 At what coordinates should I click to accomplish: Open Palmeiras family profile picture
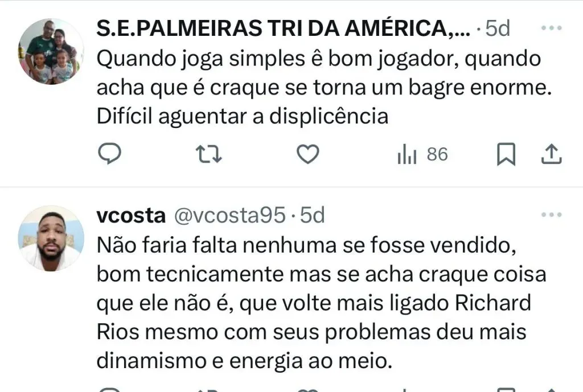(51, 51)
